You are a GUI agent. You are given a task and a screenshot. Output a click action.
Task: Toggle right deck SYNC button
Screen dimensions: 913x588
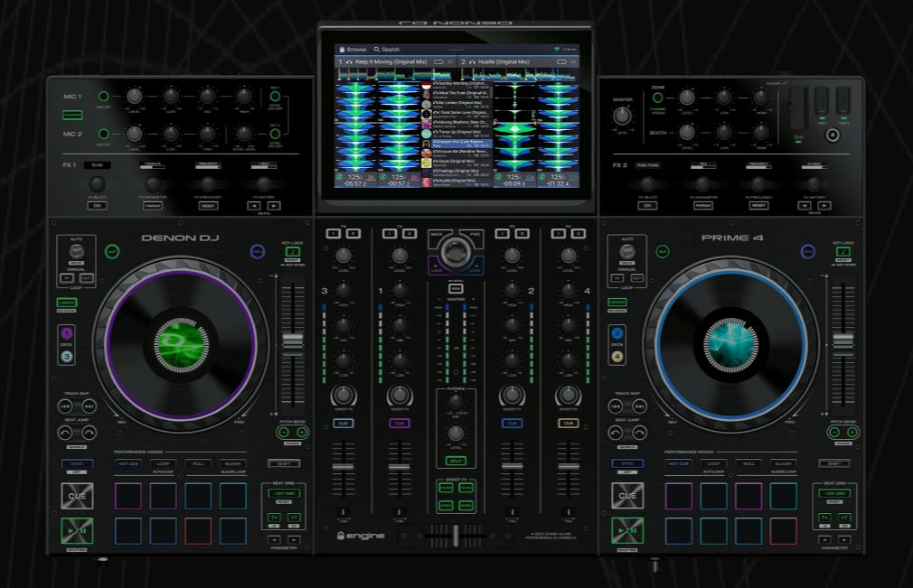pos(627,463)
